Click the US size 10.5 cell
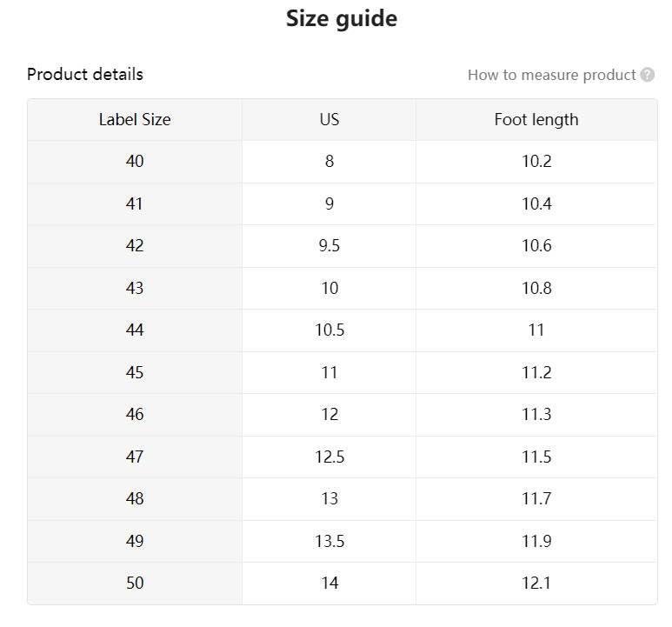Screen dimensions: 672x627 point(329,330)
